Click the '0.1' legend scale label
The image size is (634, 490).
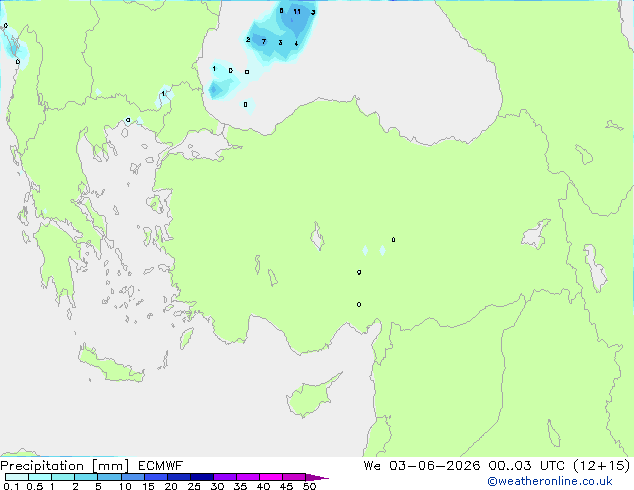11,486
